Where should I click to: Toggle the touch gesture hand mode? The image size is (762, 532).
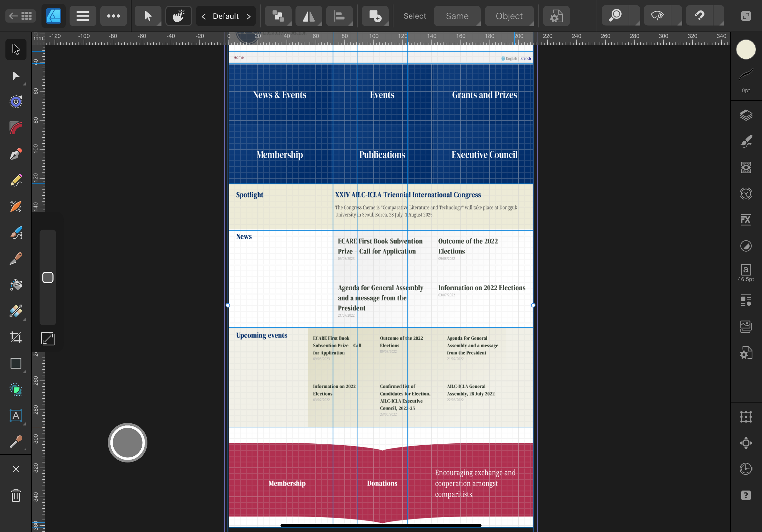pyautogui.click(x=179, y=16)
